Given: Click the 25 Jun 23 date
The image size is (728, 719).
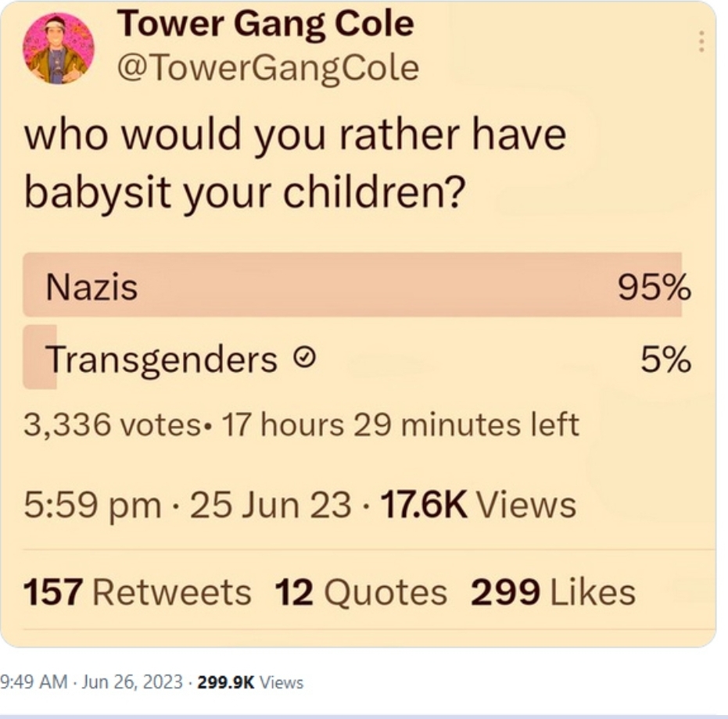Looking at the screenshot, I should tap(271, 505).
